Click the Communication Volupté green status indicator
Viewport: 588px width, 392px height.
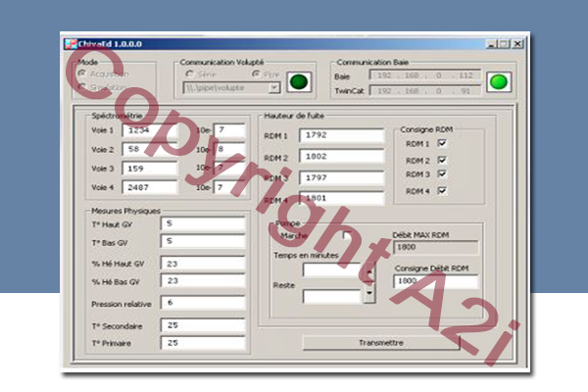tap(300, 81)
